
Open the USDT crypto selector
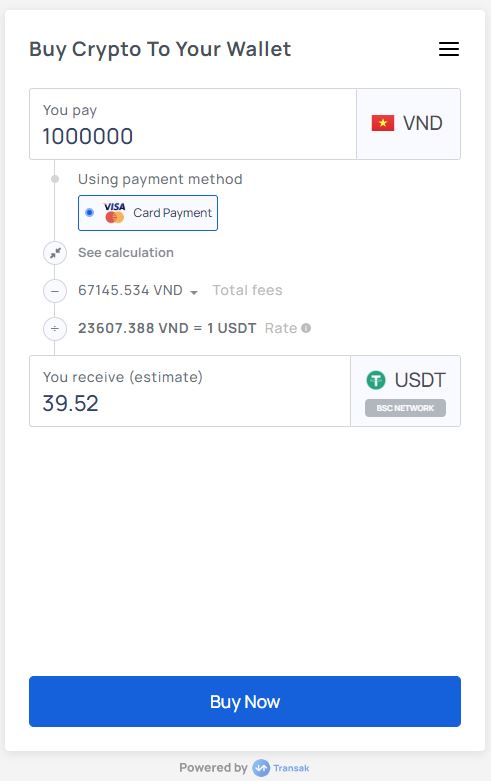pyautogui.click(x=405, y=391)
